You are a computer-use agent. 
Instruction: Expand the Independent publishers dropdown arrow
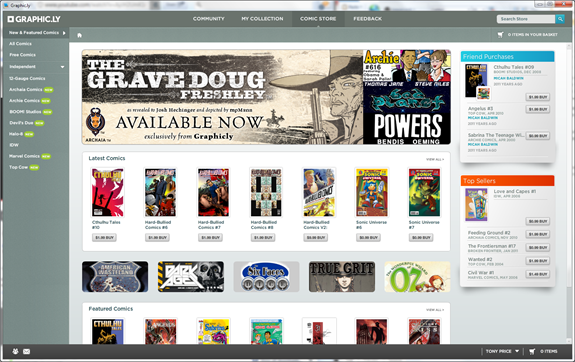[x=62, y=67]
